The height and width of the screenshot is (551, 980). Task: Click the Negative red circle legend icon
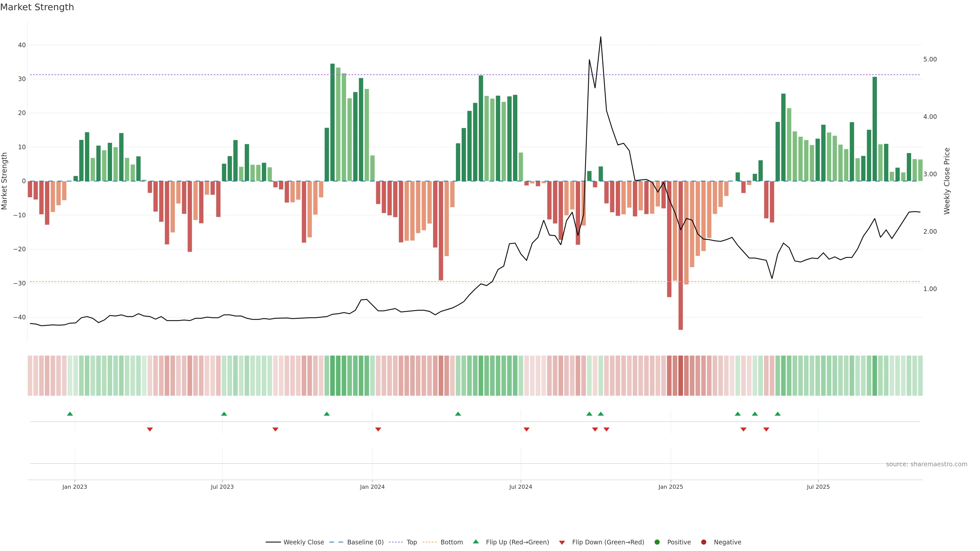703,542
